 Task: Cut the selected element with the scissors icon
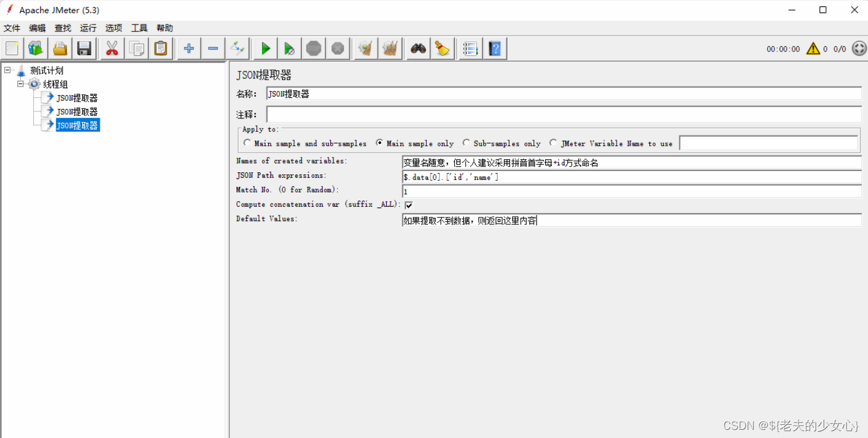click(112, 48)
